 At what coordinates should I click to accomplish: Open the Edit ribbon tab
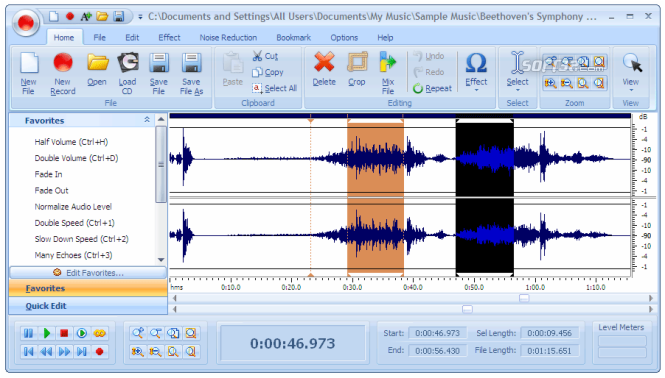click(132, 38)
